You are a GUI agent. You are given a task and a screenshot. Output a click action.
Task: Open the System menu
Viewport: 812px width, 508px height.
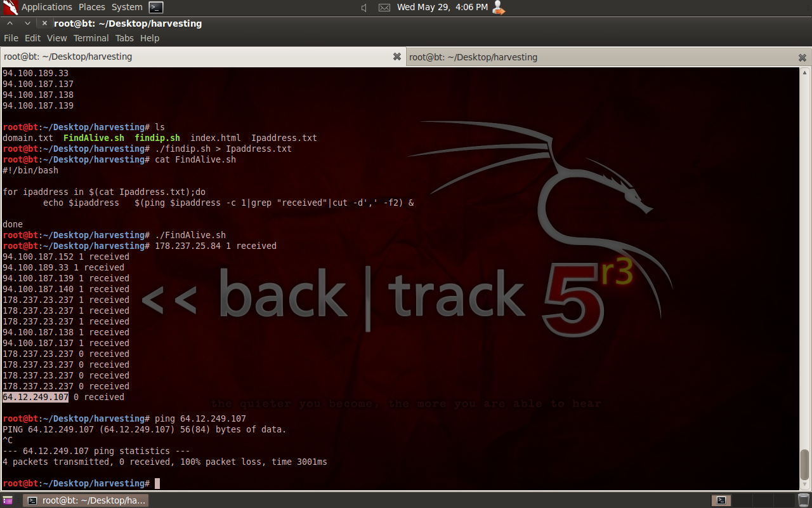[x=127, y=7]
